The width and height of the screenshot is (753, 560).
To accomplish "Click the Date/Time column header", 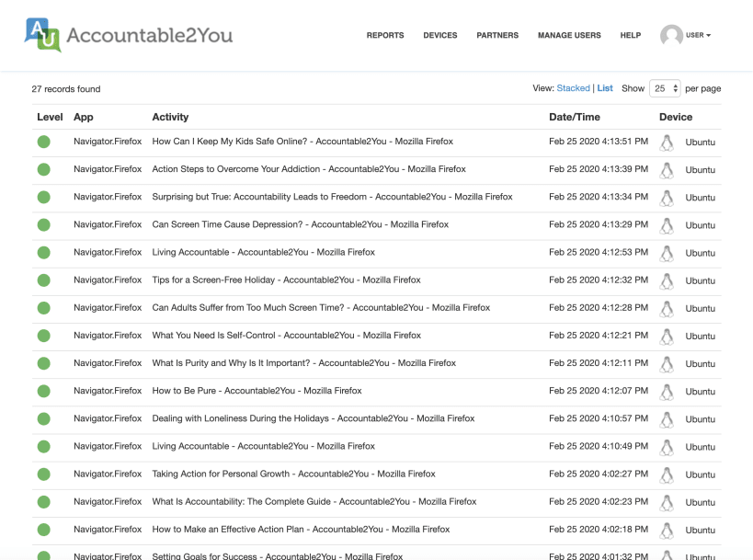I will pyautogui.click(x=575, y=117).
